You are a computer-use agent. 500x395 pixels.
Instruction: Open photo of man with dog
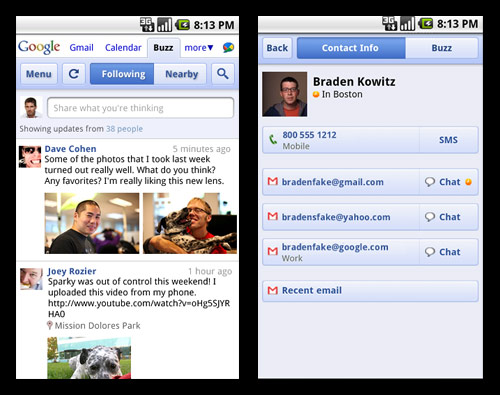(x=190, y=223)
